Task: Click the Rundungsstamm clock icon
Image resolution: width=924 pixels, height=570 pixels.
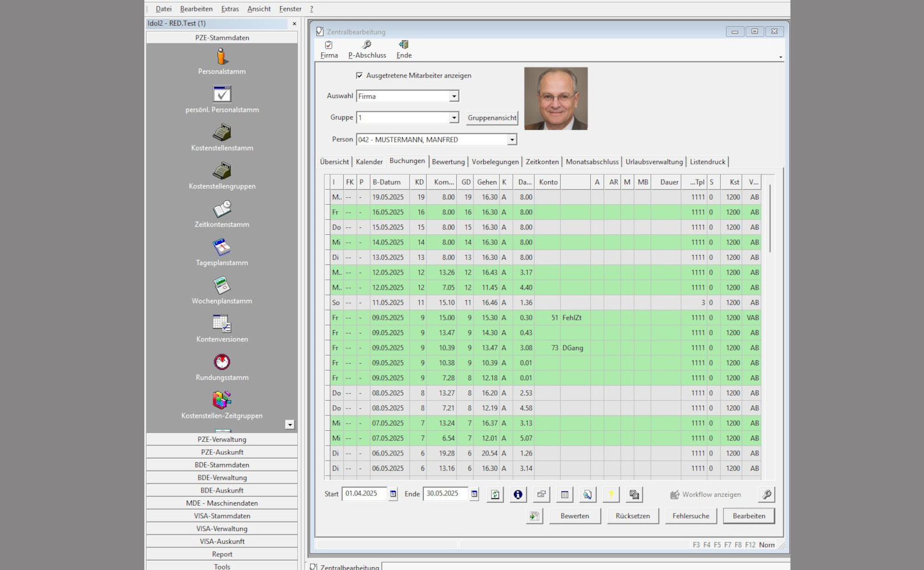Action: tap(222, 362)
